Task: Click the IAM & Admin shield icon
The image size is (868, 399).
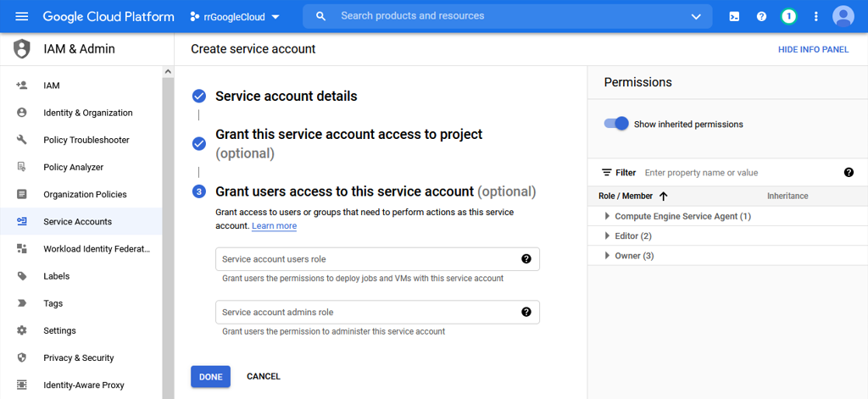Action: (21, 48)
